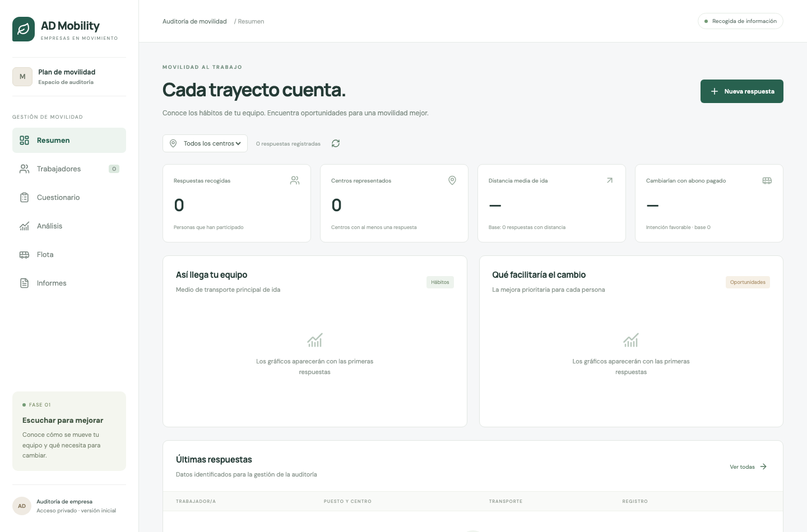
Task: Click the bus icon on Cambiarían con abono card
Action: click(767, 180)
